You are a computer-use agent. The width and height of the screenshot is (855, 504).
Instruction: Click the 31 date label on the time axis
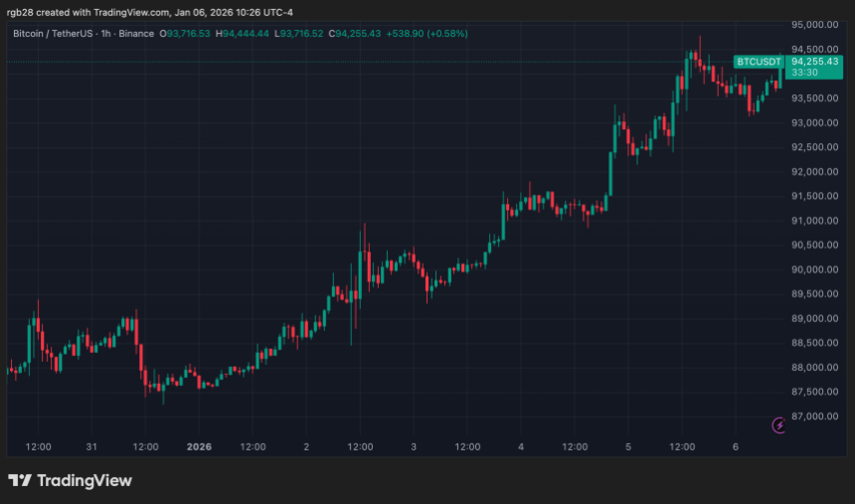(91, 447)
